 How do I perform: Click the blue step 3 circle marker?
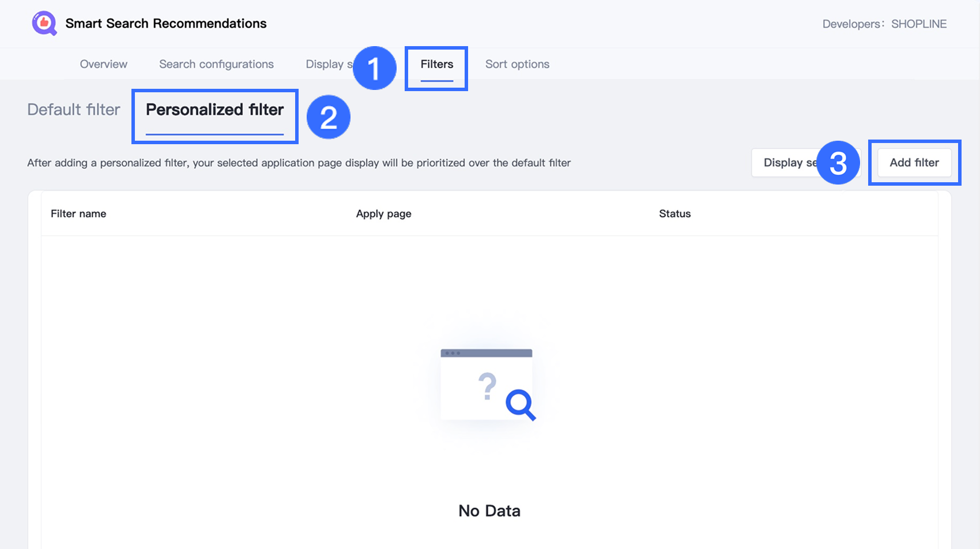click(x=838, y=163)
